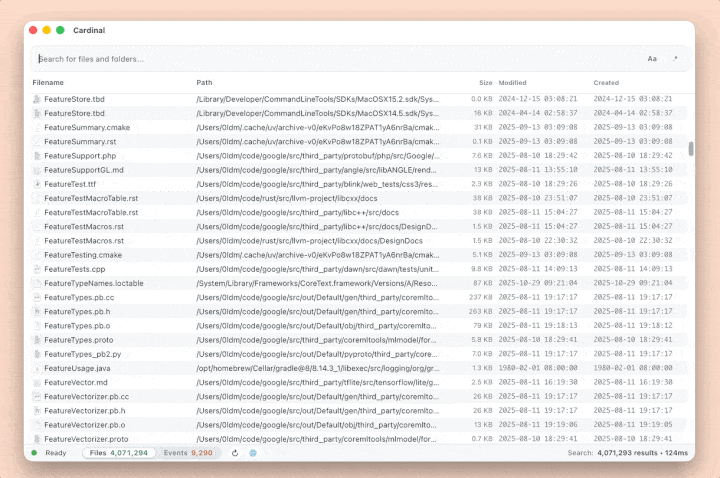
Task: Click the file icon of FeatureTypes.pb.o
Action: (37, 326)
